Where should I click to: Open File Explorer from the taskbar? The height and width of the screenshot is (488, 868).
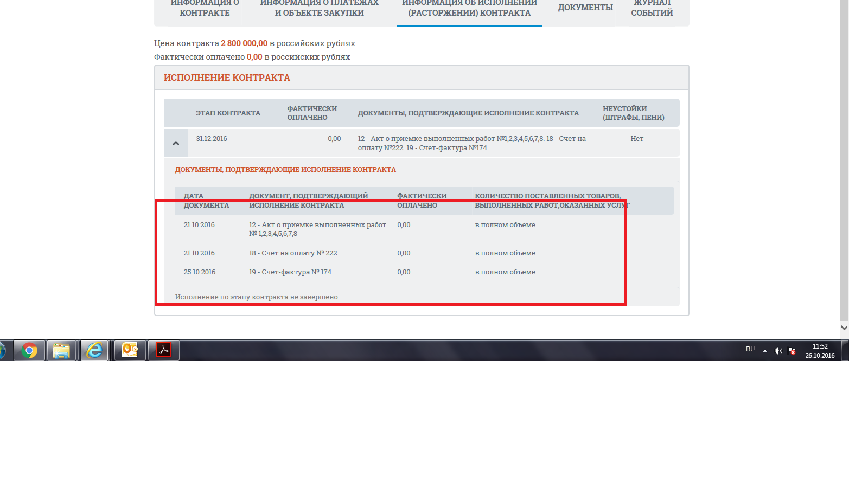(x=61, y=351)
